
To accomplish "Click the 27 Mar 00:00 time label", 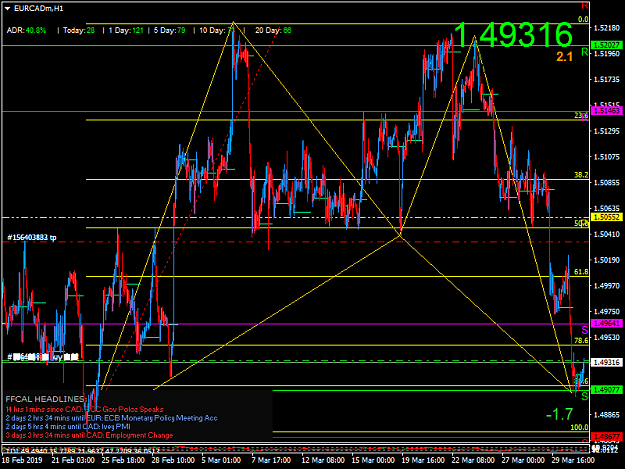I will click(523, 460).
